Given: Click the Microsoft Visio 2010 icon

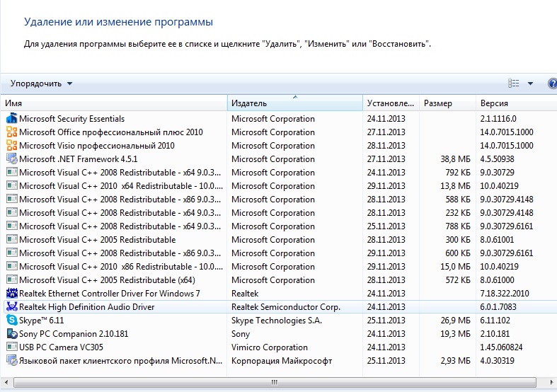Looking at the screenshot, I should (x=11, y=146).
